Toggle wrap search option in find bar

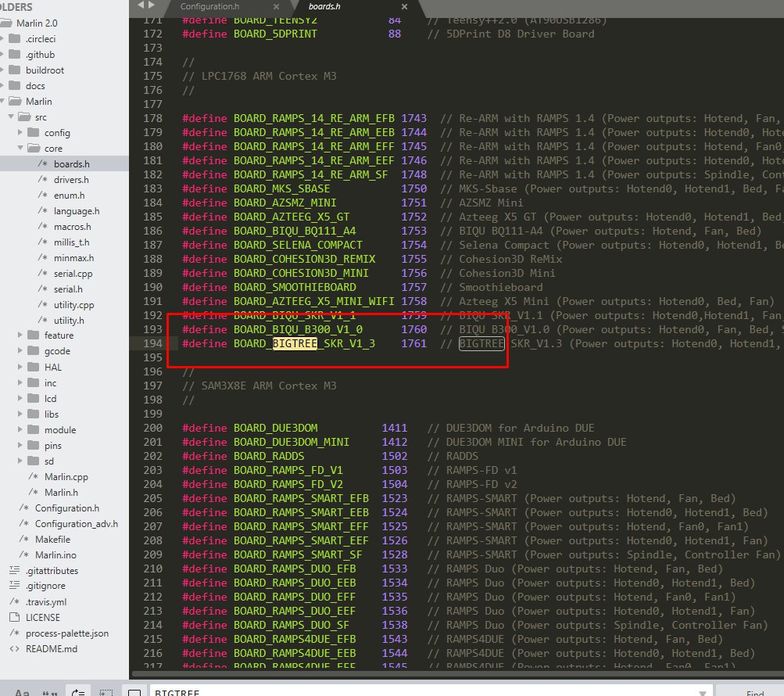pyautogui.click(x=78, y=691)
